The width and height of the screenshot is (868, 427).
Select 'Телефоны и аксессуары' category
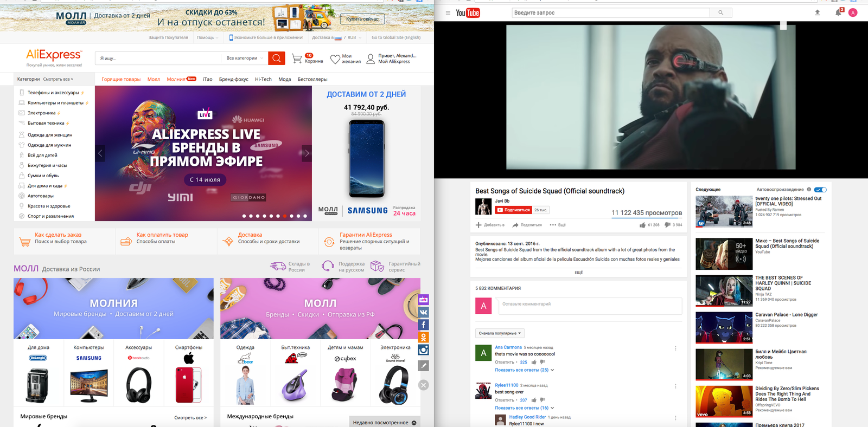(x=53, y=93)
